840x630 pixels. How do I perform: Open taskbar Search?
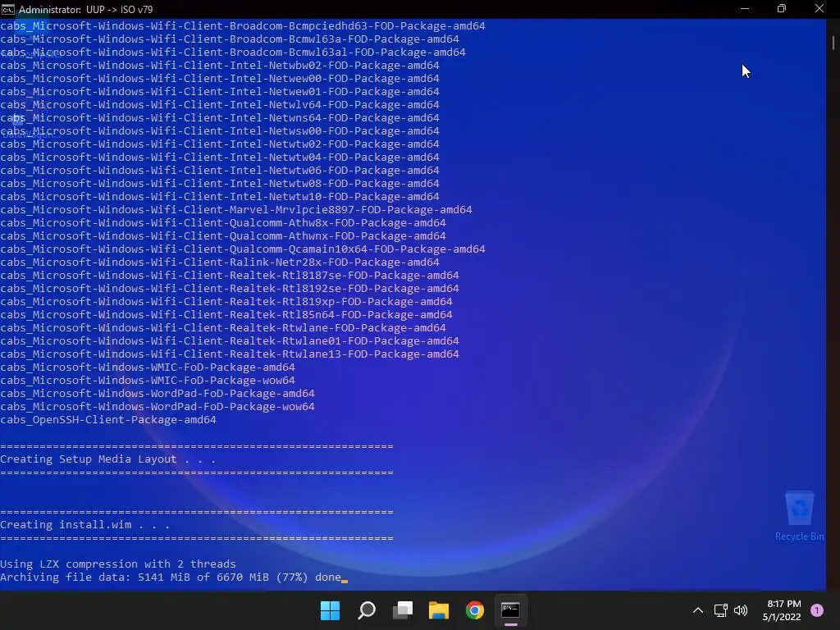367,610
